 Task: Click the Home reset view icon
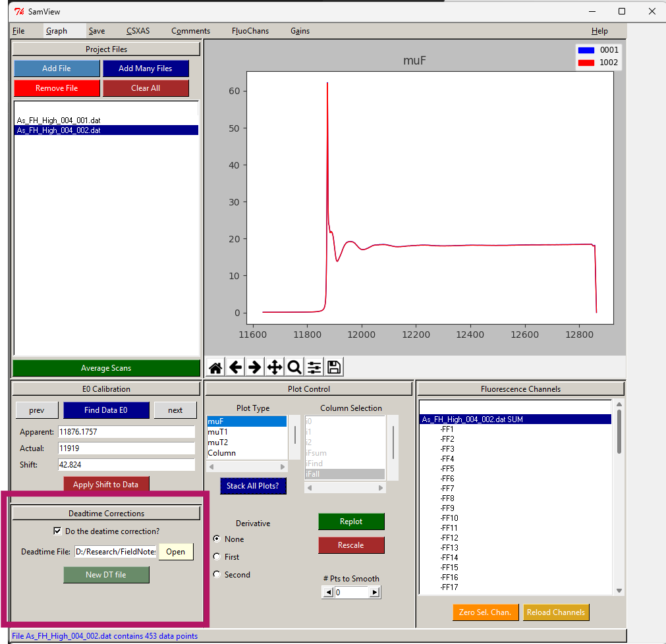click(x=215, y=367)
